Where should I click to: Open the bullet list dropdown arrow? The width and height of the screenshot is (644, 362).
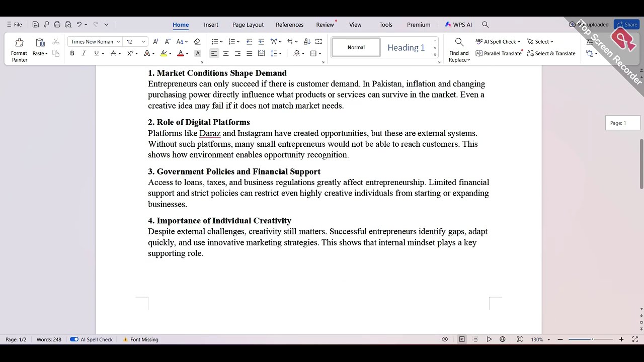click(x=222, y=42)
